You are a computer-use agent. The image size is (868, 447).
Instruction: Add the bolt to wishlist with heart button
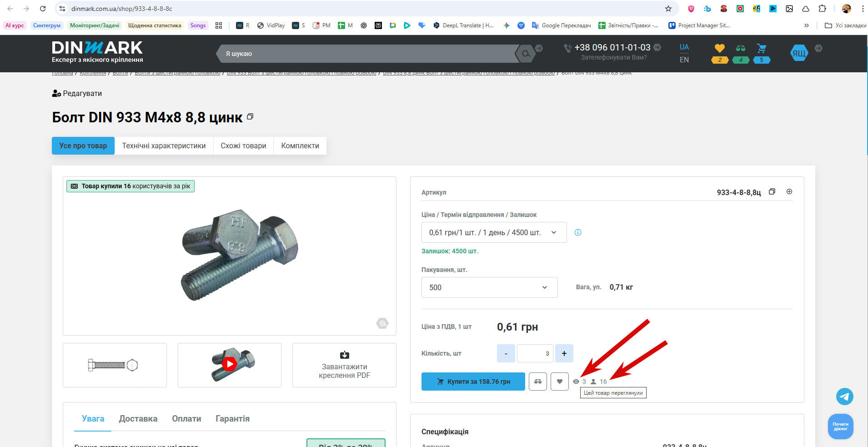coord(560,382)
